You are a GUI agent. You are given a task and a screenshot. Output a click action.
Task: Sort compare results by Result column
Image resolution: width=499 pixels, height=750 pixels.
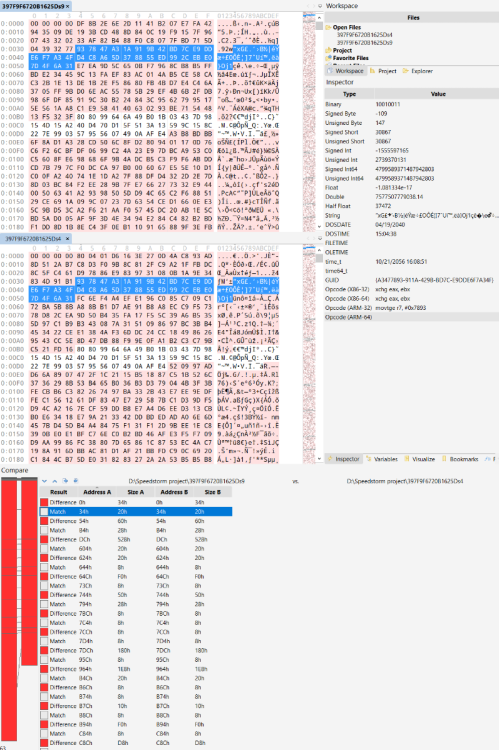click(58, 492)
